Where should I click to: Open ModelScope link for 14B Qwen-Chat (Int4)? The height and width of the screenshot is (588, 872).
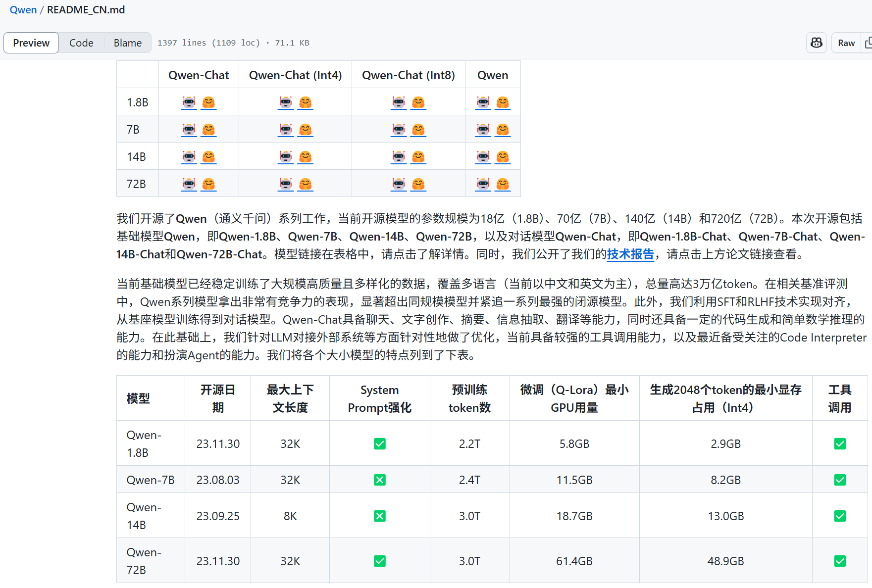pyautogui.click(x=286, y=157)
